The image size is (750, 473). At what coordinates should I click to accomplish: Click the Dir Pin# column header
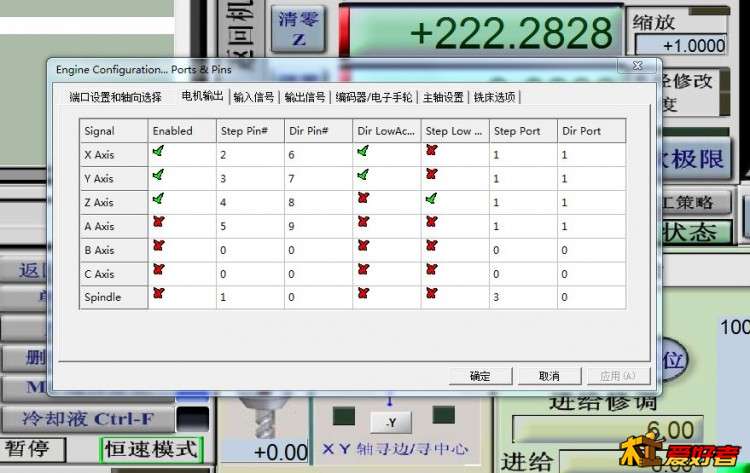point(319,131)
